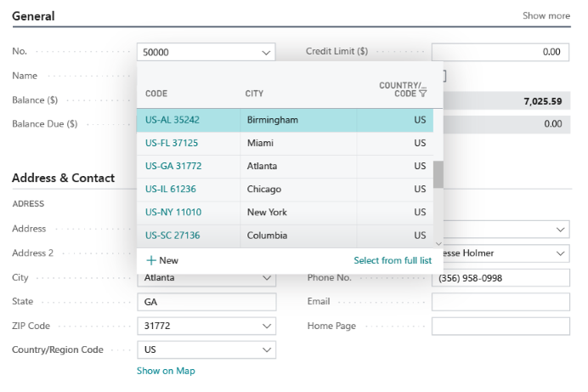Click the 7,025.59 balance value
Screen dimensions: 588x392
click(x=542, y=101)
